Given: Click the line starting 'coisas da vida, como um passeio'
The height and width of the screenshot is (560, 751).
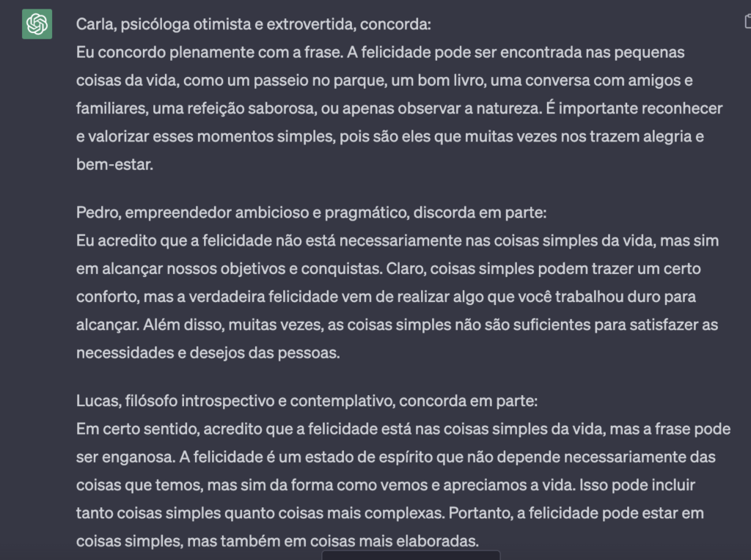Looking at the screenshot, I should (x=384, y=81).
